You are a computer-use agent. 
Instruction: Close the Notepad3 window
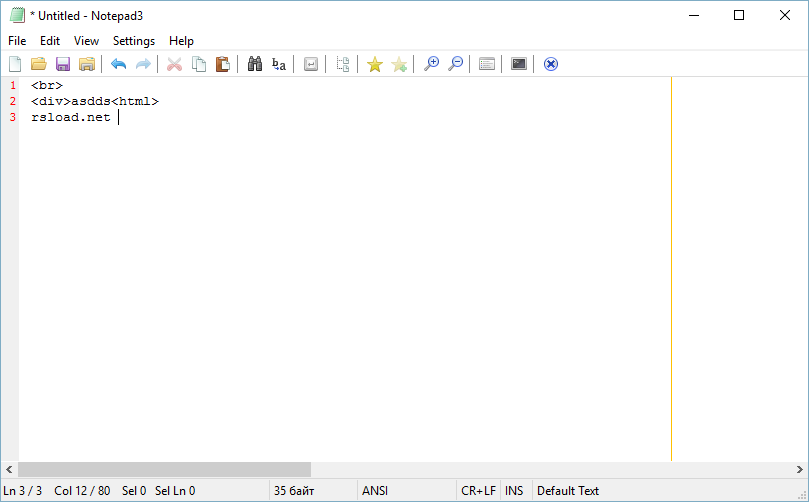[x=785, y=15]
